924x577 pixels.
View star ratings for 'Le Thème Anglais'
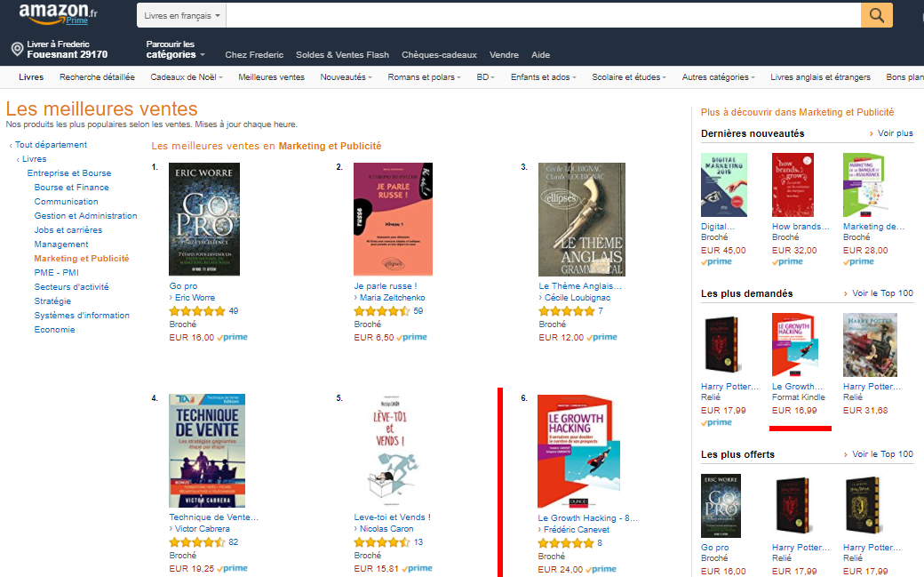coord(567,311)
